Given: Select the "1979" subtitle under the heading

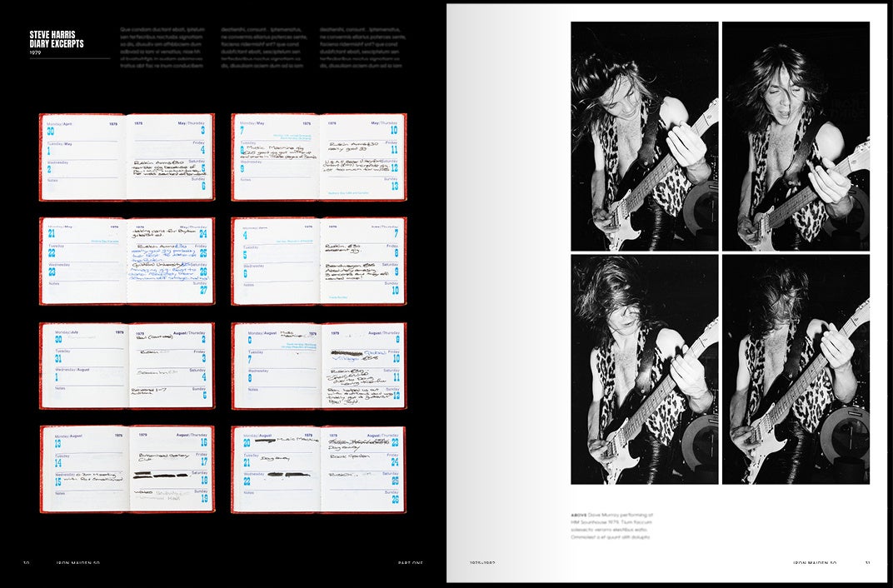Looking at the screenshot, I should click(x=35, y=52).
